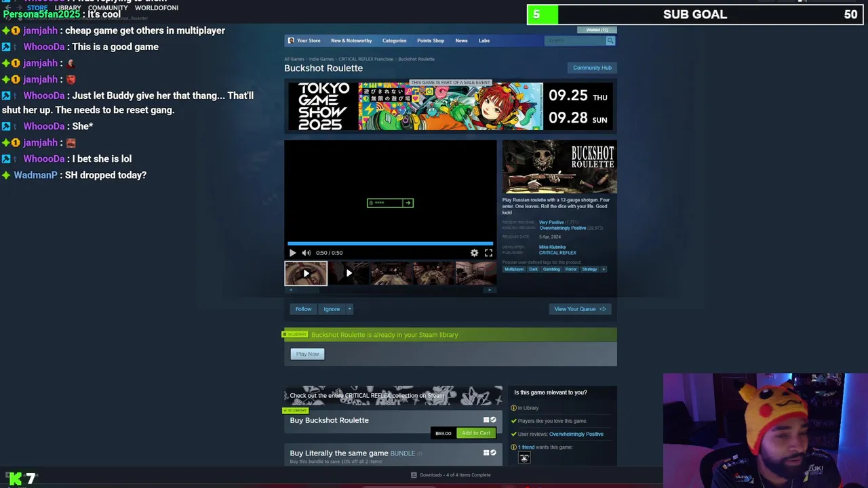Select the third screenshot thumbnail
Image resolution: width=868 pixels, height=488 pixels.
point(391,273)
